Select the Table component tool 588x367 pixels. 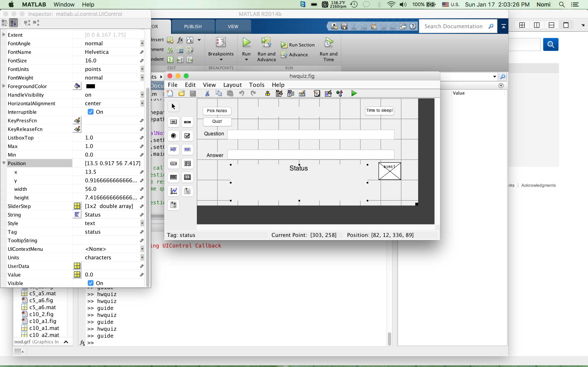coord(187,177)
